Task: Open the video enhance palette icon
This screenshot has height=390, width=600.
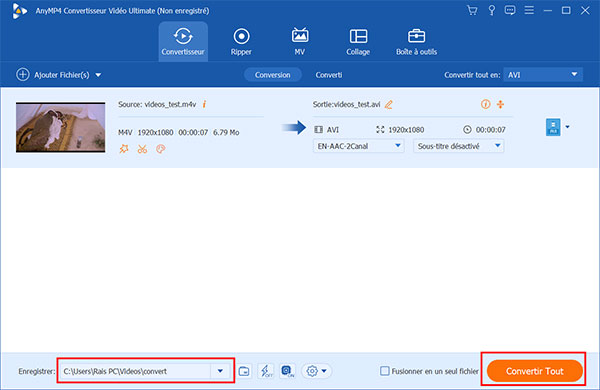Action: point(161,149)
